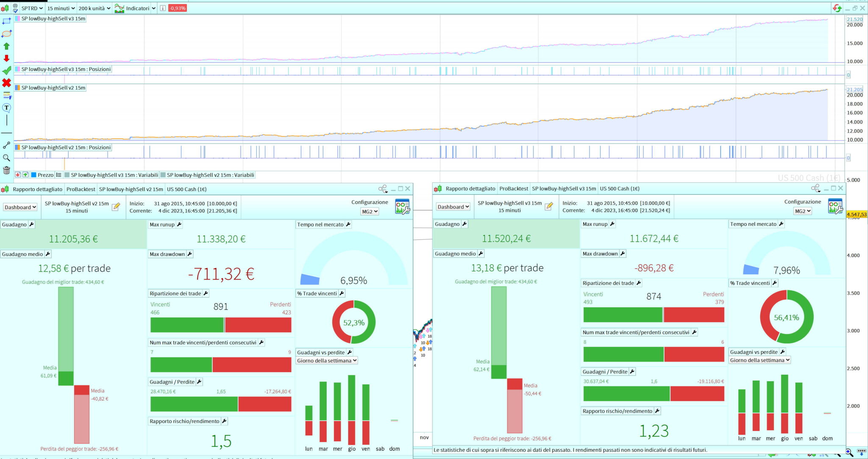
Task: Edit strategy name pencil in v3 report
Action: [x=549, y=206]
